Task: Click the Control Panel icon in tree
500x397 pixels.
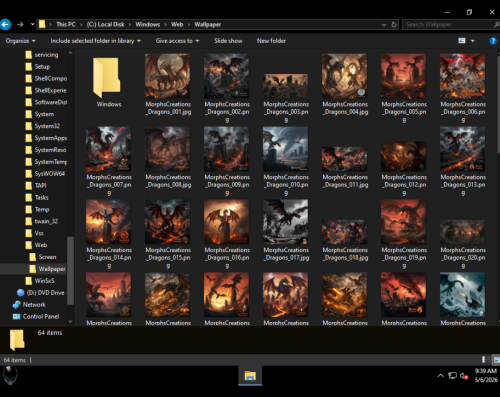Action: (17, 316)
